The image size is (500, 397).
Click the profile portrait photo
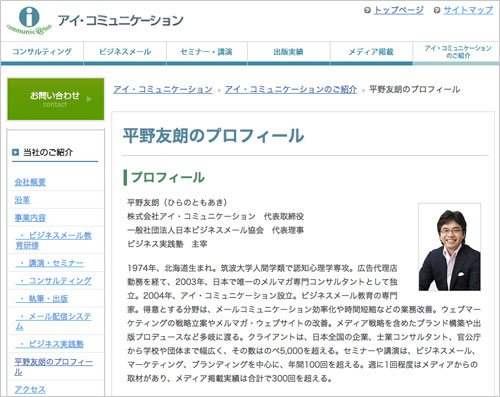(x=449, y=247)
